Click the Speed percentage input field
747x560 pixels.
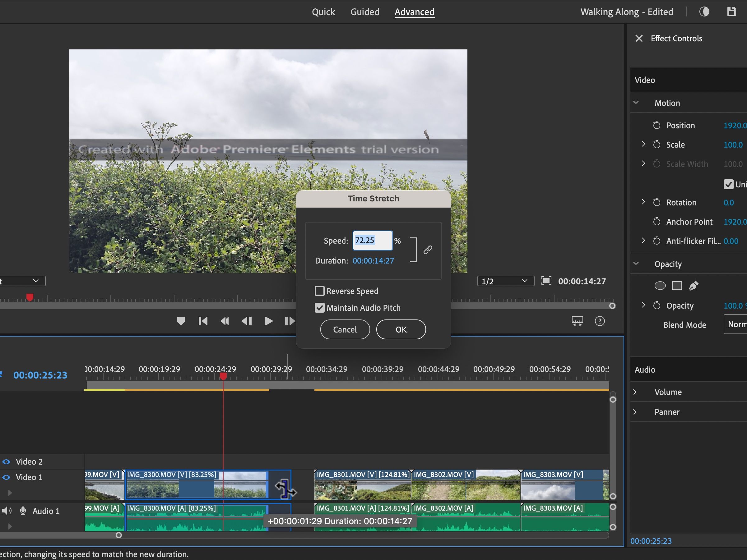[372, 241]
